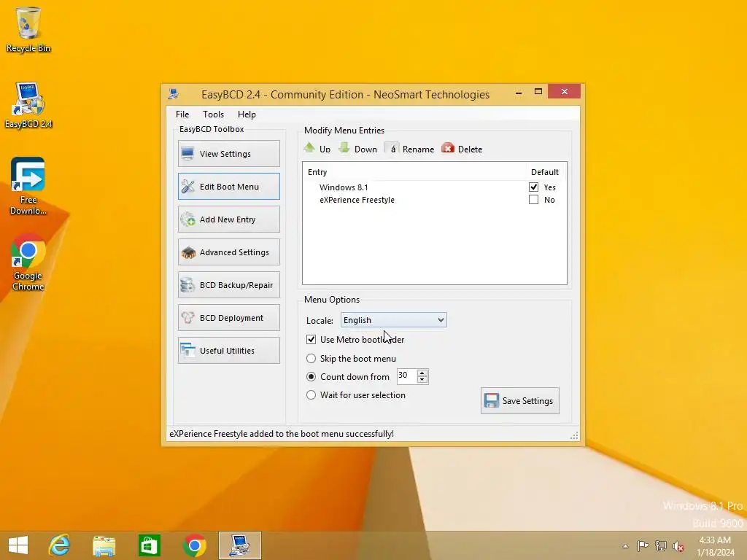Go to Advanced Settings
The width and height of the screenshot is (747, 560).
228,252
